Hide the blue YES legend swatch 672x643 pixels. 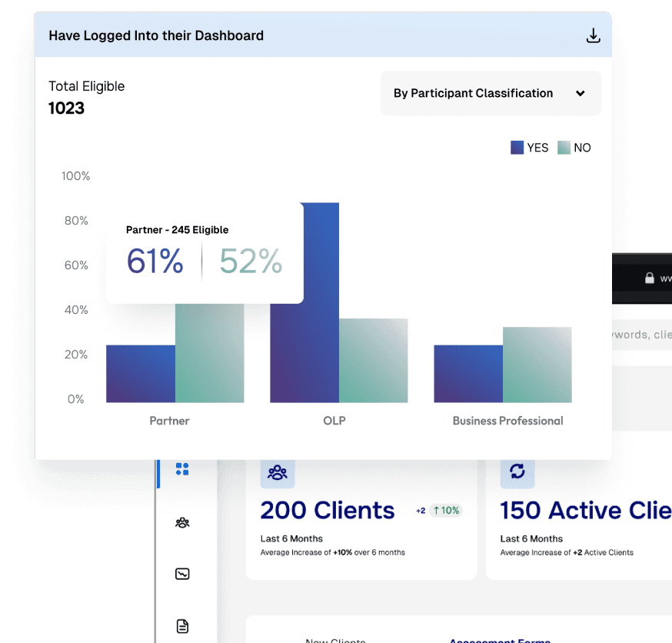516,147
